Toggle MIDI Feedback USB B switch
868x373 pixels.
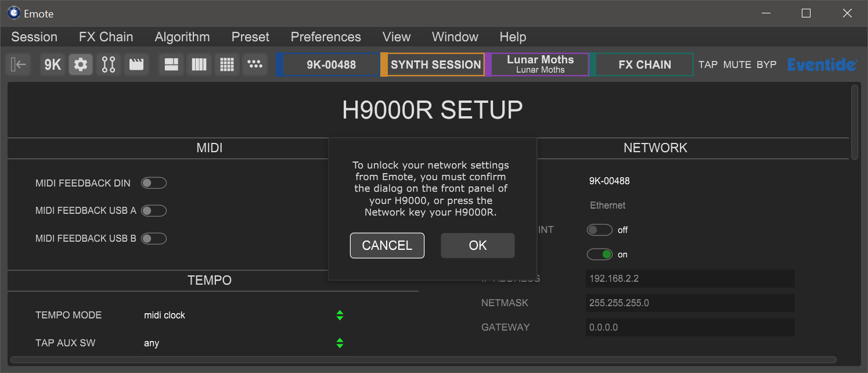pyautogui.click(x=154, y=238)
